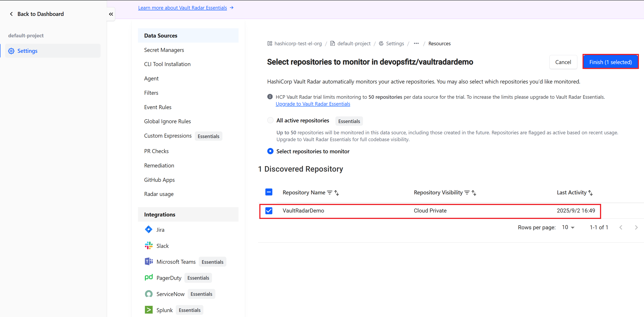Toggle the select-all header checkbox
Viewport: 644px width, 317px height.
[269, 192]
